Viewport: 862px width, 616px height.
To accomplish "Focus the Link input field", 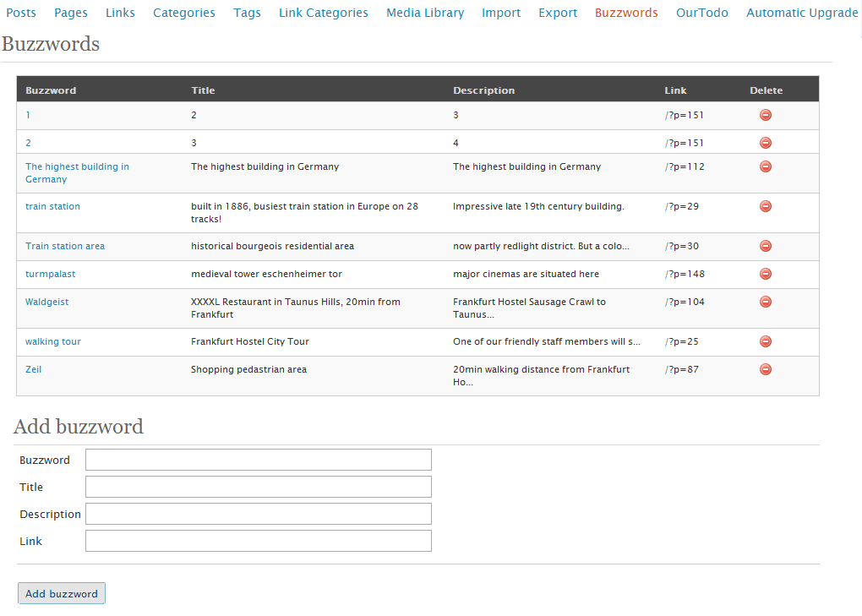I will tap(259, 541).
